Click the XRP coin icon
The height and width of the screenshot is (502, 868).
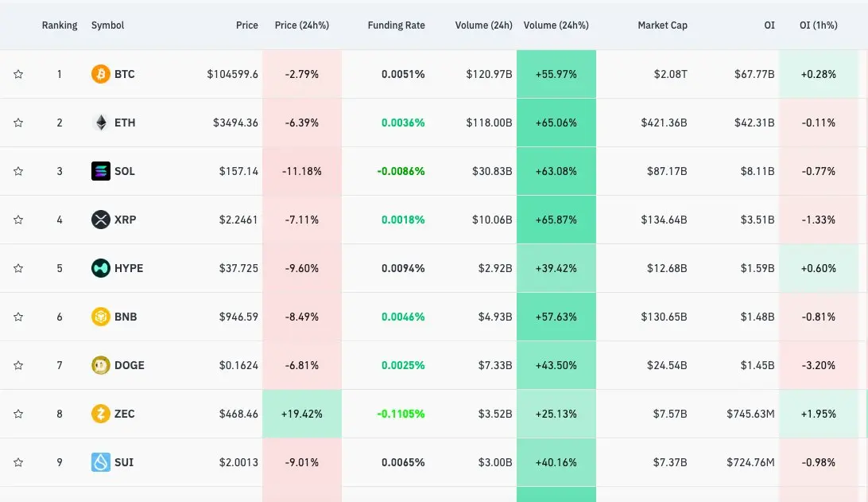click(x=101, y=220)
